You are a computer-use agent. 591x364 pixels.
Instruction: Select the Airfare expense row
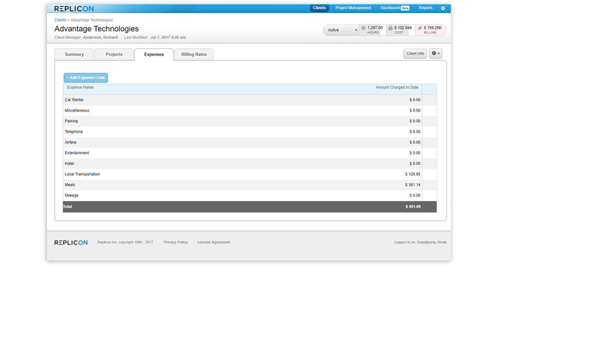click(250, 142)
